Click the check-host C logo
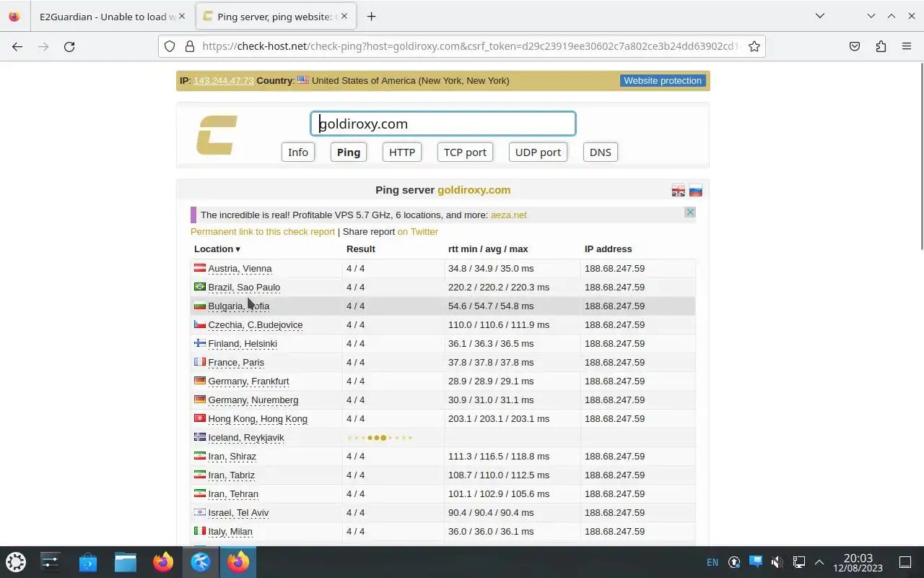Image resolution: width=924 pixels, height=578 pixels. coord(217,135)
